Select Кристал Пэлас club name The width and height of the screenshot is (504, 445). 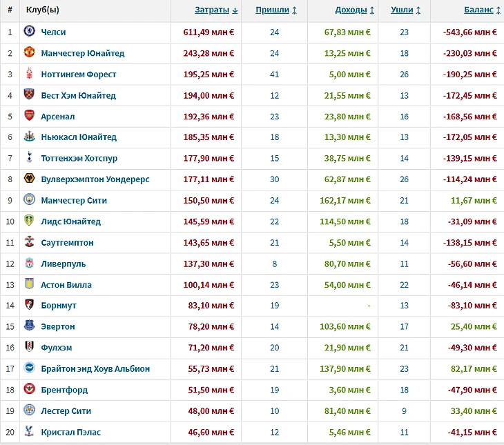pyautogui.click(x=70, y=432)
